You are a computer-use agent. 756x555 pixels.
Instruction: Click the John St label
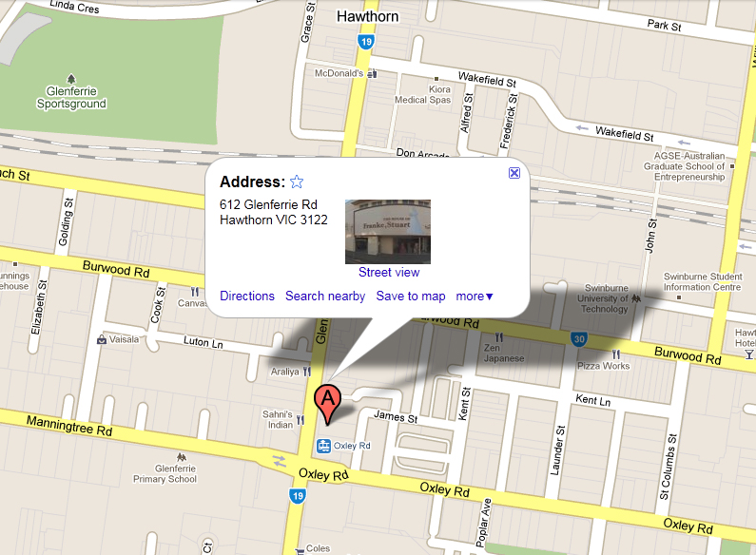point(650,236)
